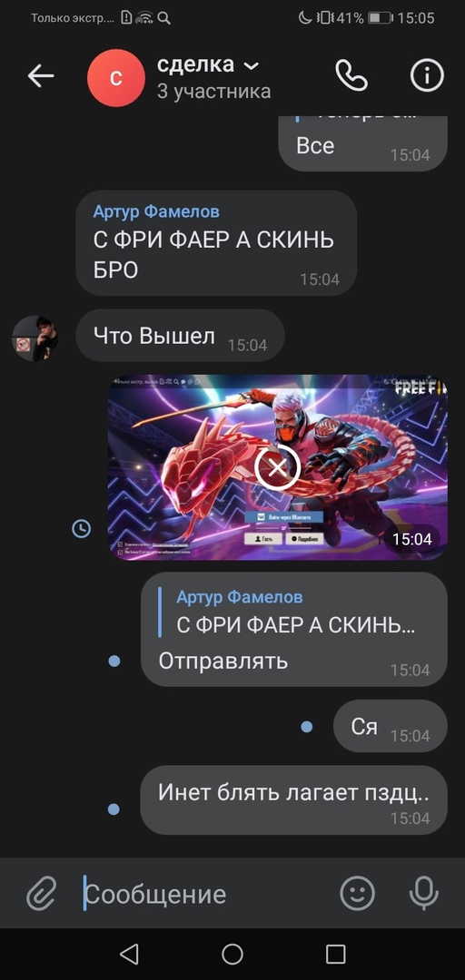
Task: Tap the clock pending-status icon
Action: point(82,529)
